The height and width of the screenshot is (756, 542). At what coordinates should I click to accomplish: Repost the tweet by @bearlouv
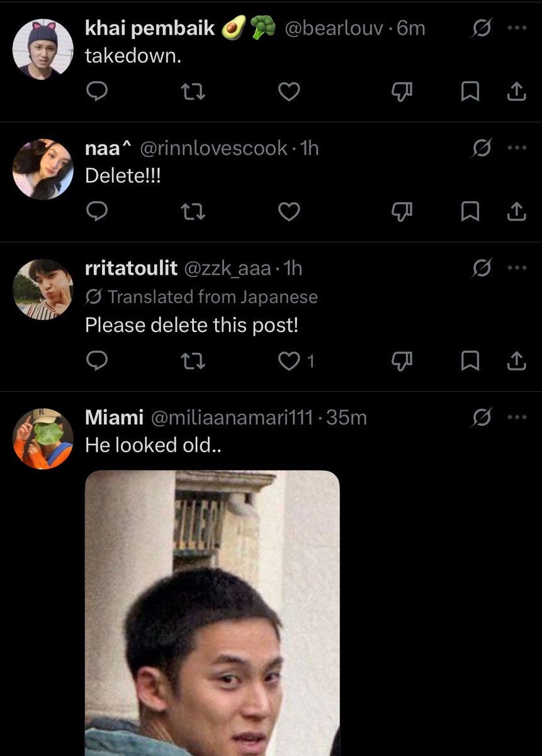(193, 92)
